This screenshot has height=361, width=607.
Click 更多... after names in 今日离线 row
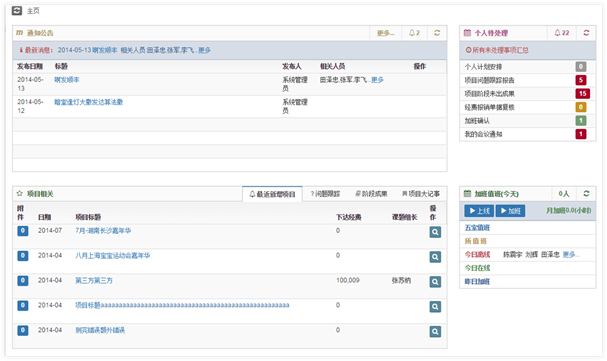571,254
